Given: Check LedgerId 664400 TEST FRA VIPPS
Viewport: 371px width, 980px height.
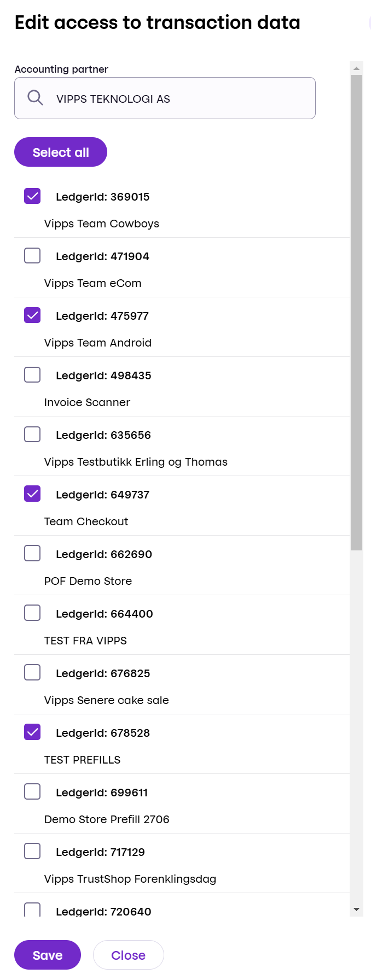Looking at the screenshot, I should point(32,613).
